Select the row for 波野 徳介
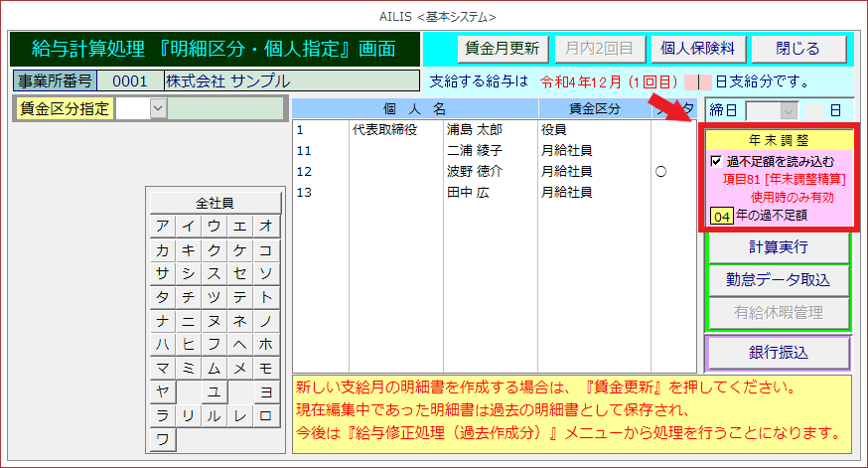This screenshot has height=468, width=868. tap(476, 171)
